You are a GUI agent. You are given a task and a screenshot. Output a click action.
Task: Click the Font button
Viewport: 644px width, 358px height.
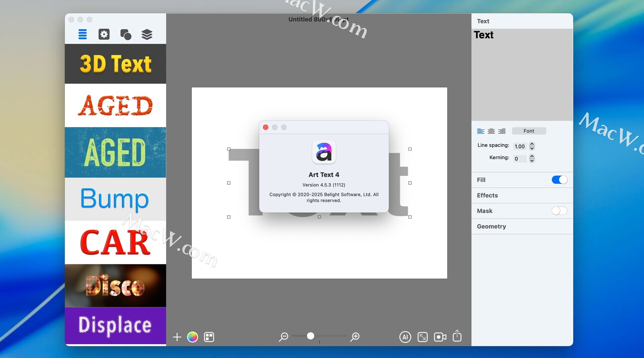529,131
